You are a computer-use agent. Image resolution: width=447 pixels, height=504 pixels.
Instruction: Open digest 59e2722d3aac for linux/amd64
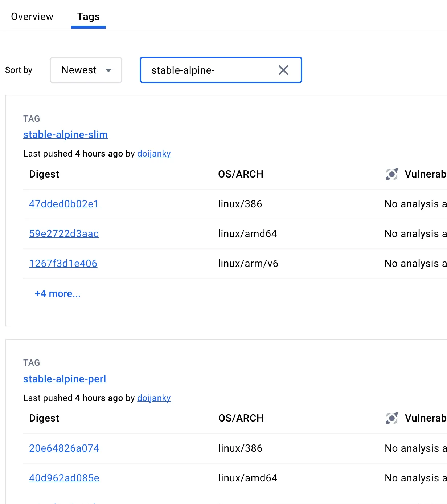[64, 234]
